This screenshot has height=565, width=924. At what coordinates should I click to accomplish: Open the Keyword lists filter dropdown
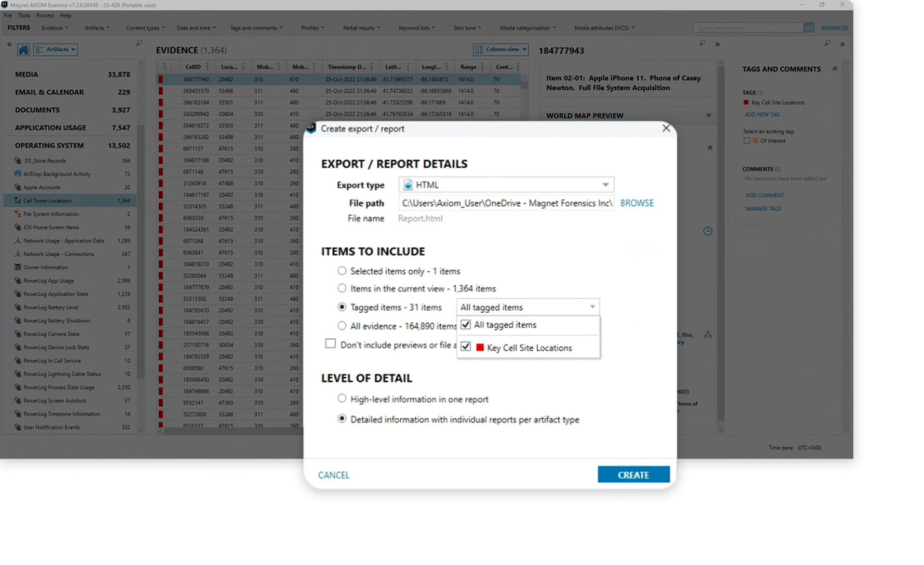click(416, 28)
